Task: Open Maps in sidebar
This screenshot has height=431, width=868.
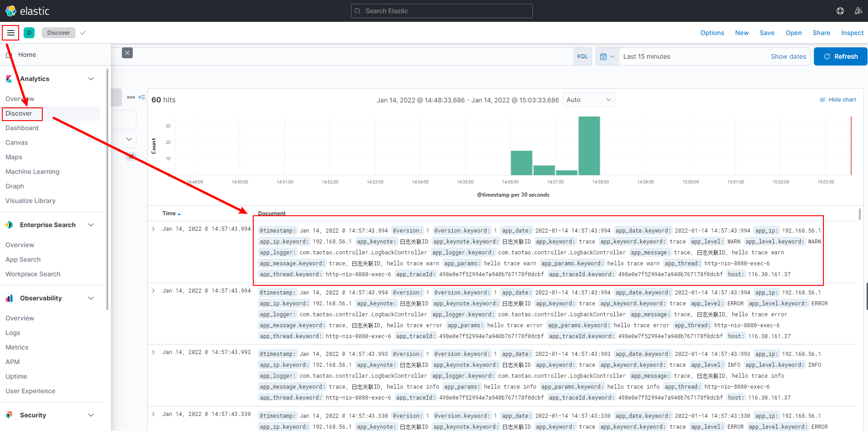Action: pyautogui.click(x=14, y=157)
